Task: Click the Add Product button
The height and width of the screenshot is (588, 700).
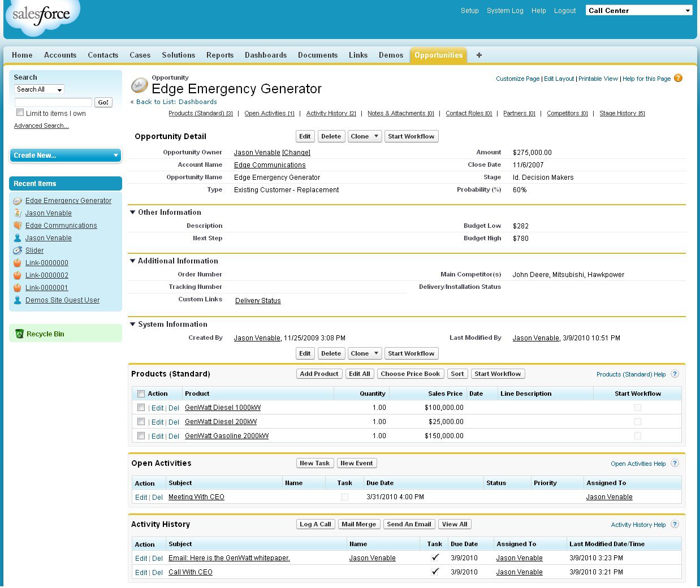Action: (x=319, y=374)
